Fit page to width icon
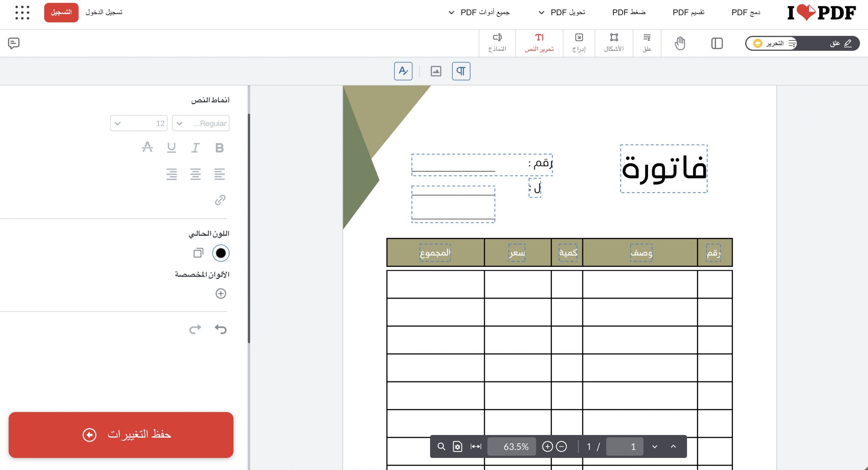 pos(476,447)
